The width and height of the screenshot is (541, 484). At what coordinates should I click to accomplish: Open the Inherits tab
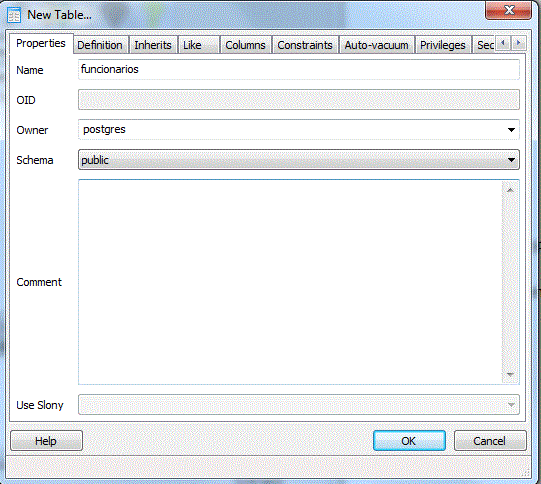[153, 45]
